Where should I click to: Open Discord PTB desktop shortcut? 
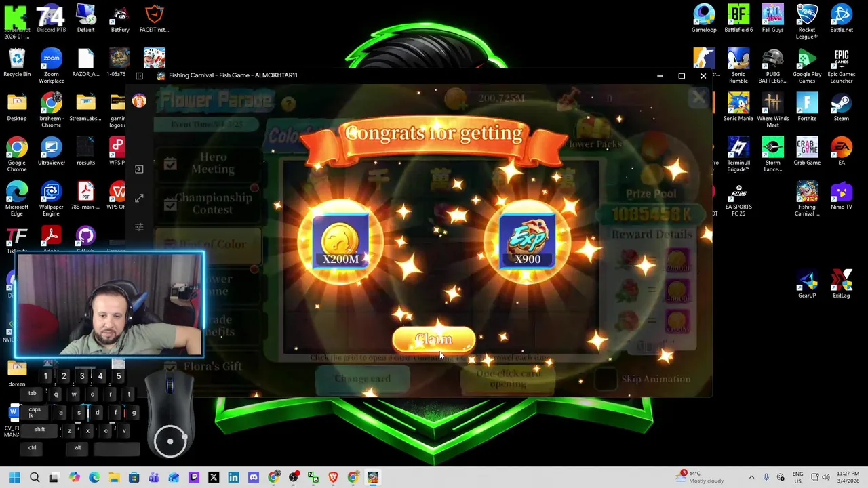click(x=51, y=18)
